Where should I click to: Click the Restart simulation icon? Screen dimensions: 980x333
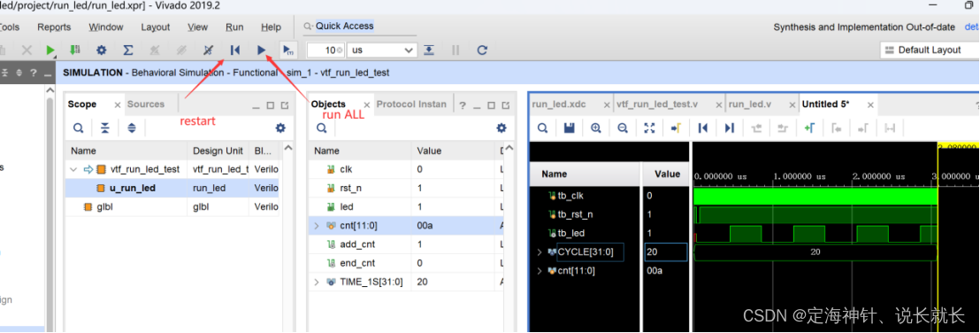coord(235,50)
